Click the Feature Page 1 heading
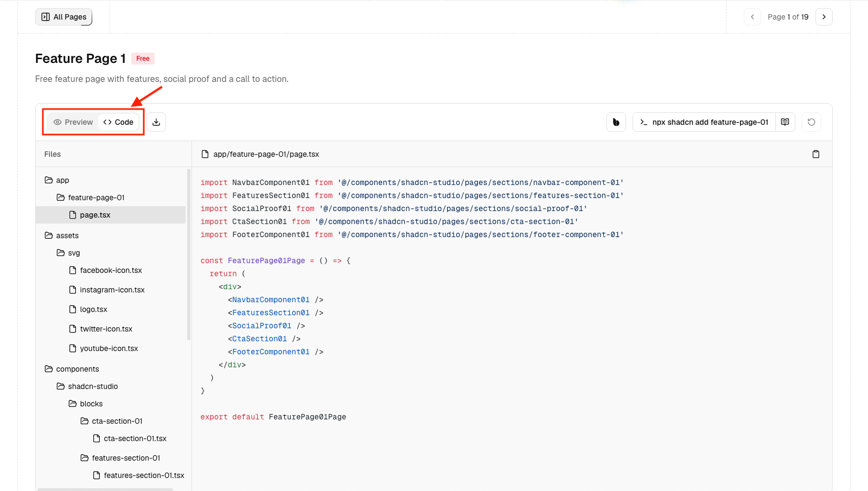 pyautogui.click(x=80, y=59)
